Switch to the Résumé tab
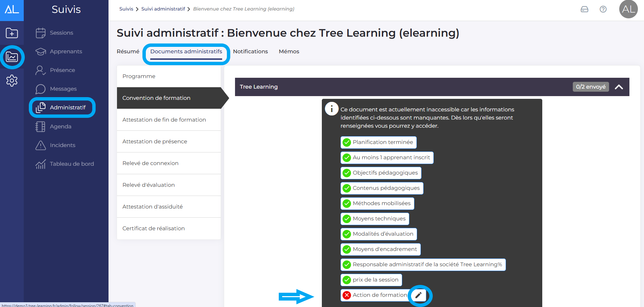Image resolution: width=644 pixels, height=307 pixels. point(128,52)
